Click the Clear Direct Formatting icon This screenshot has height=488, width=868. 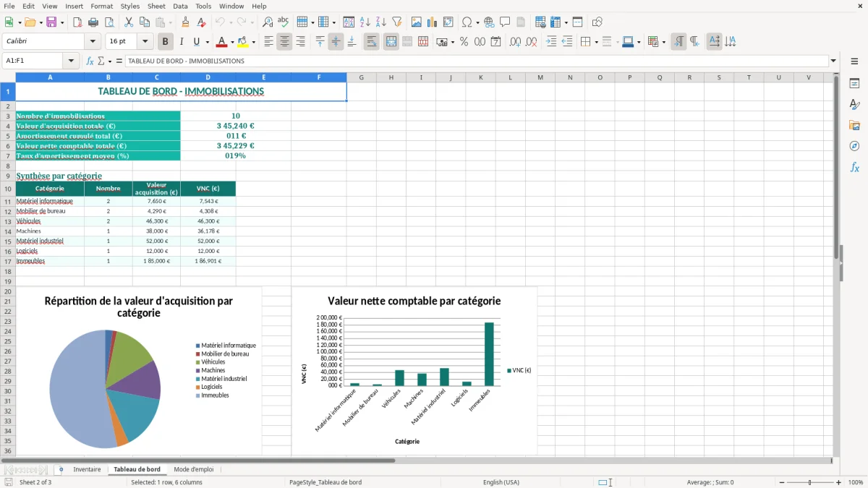(202, 22)
